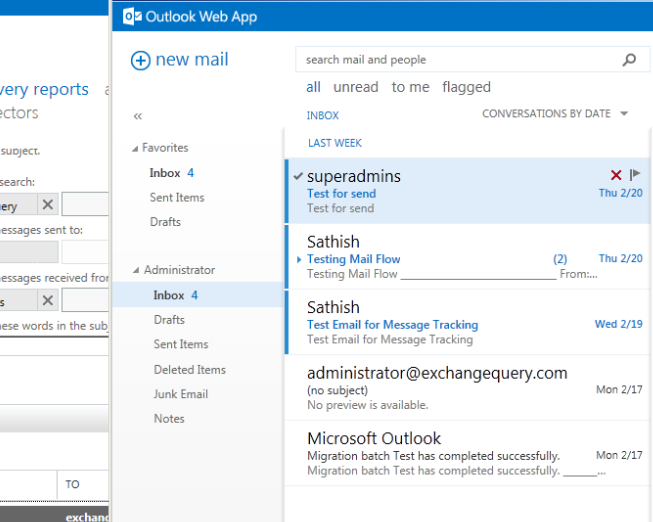The image size is (653, 522).
Task: Open the Notes folder
Action: pos(169,419)
